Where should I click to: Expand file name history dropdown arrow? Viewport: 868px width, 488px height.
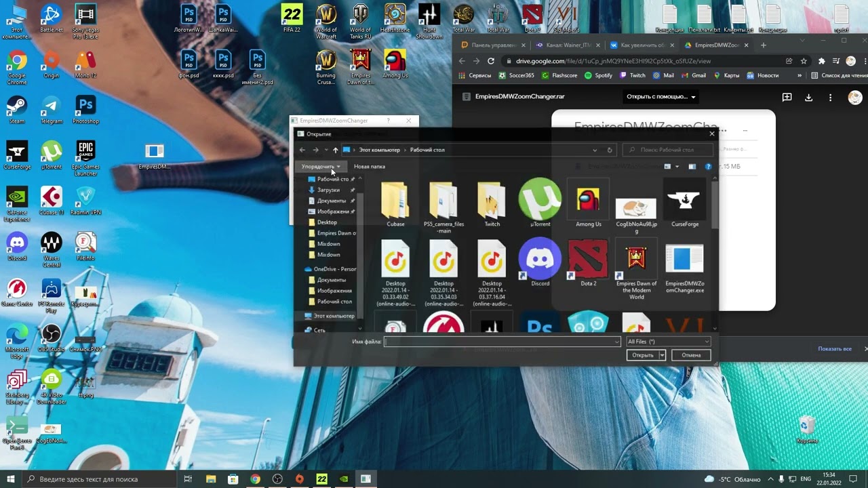click(616, 342)
